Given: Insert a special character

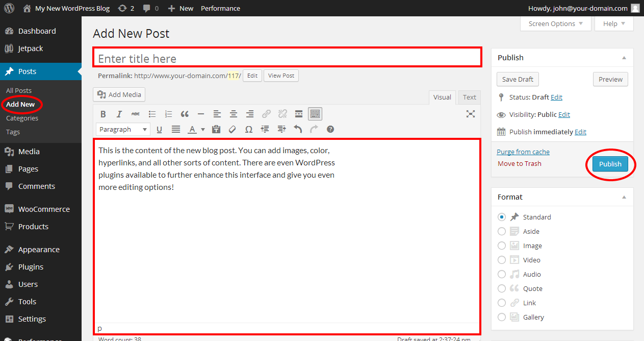Looking at the screenshot, I should 248,129.
